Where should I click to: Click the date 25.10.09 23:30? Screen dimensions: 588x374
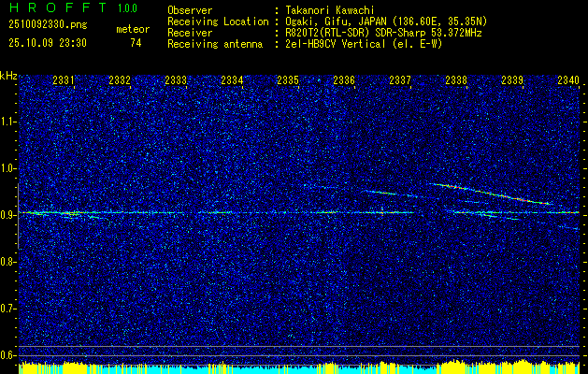48,43
